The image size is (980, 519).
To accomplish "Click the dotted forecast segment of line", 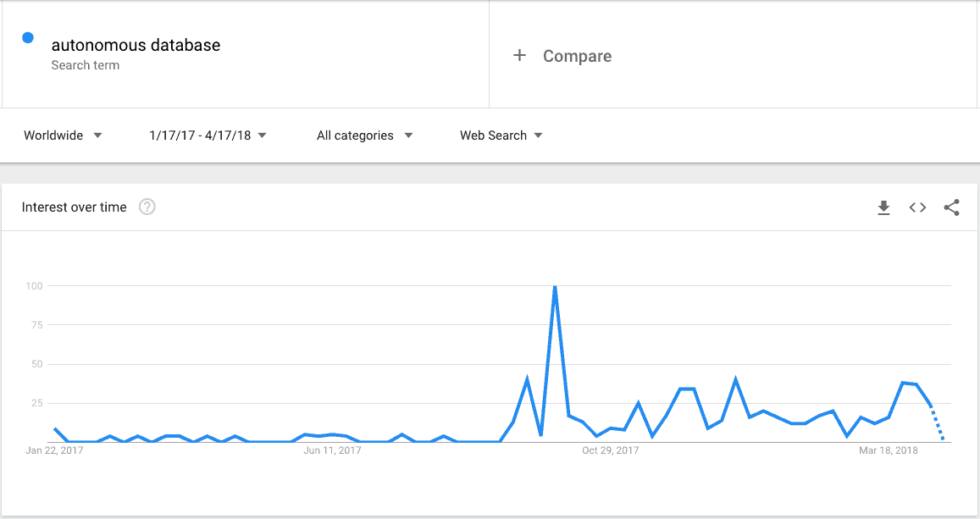I will click(937, 422).
